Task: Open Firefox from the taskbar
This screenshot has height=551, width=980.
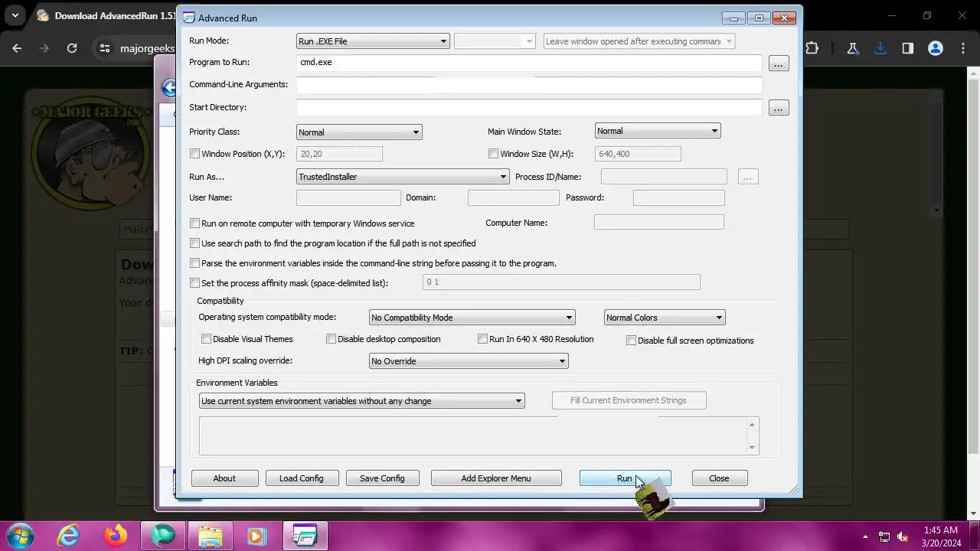Action: [x=116, y=536]
